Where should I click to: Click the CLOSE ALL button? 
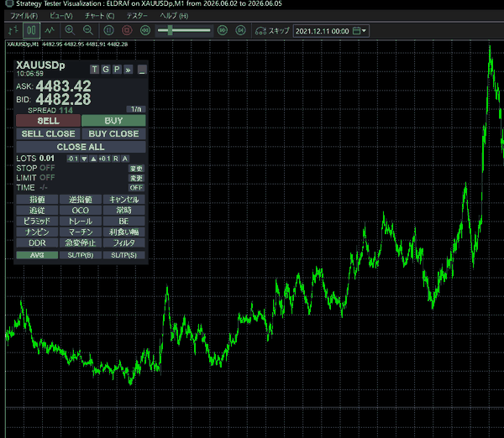coord(81,147)
